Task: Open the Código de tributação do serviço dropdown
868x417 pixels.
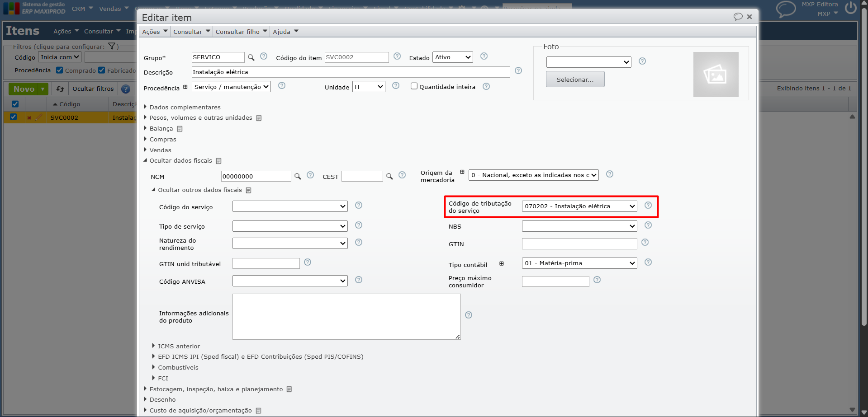Action: tap(579, 206)
